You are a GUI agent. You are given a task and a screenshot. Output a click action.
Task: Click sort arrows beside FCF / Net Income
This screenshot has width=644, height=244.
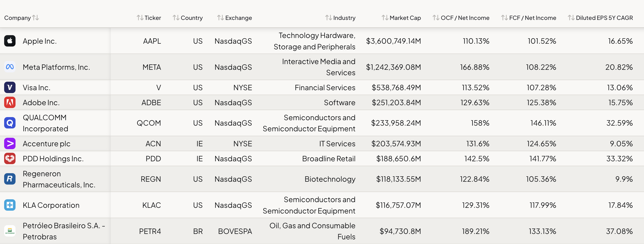click(505, 18)
